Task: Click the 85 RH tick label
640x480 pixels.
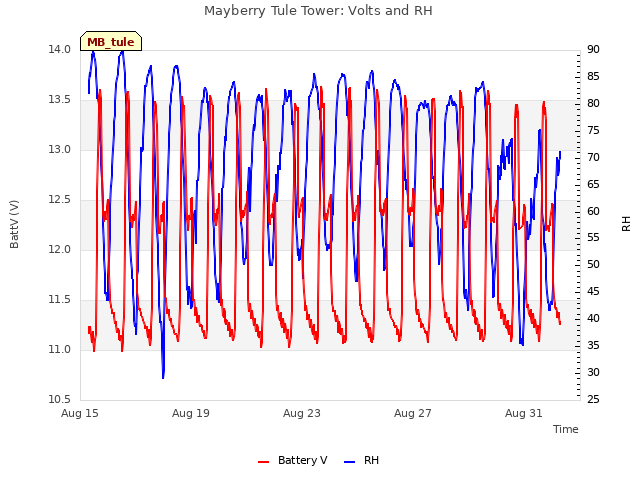Action: tap(593, 77)
